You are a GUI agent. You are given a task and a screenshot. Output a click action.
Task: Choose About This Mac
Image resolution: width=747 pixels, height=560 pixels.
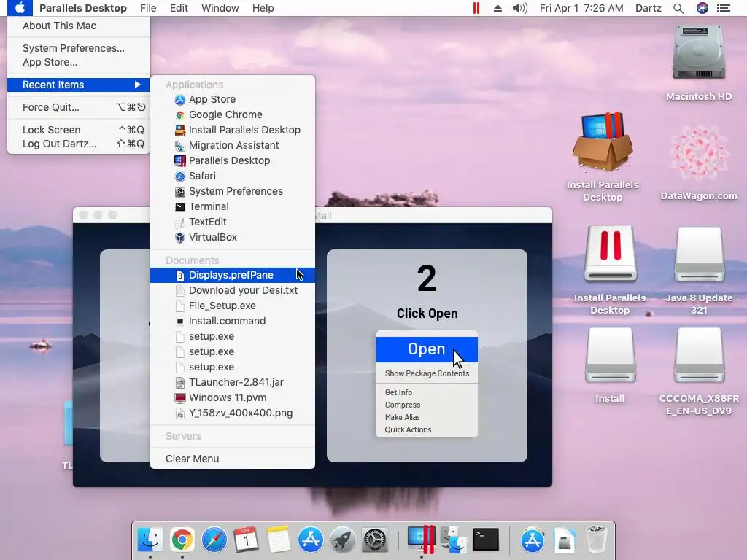tap(79, 26)
